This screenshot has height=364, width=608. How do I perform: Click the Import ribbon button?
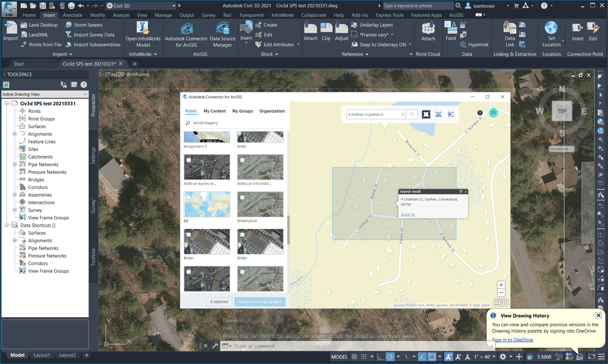tap(10, 31)
